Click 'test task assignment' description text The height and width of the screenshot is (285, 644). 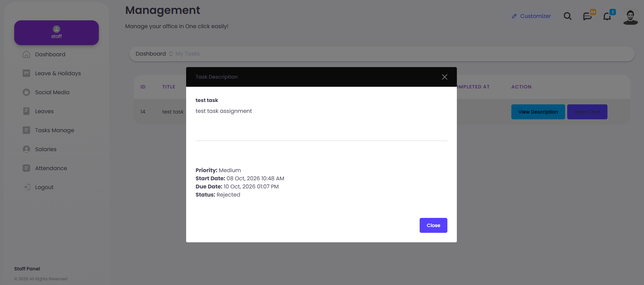[x=224, y=111]
